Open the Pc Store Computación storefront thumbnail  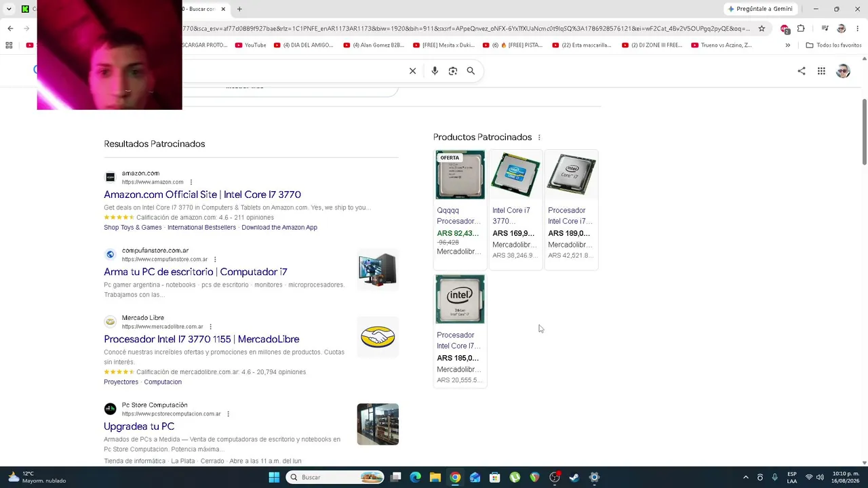click(378, 424)
